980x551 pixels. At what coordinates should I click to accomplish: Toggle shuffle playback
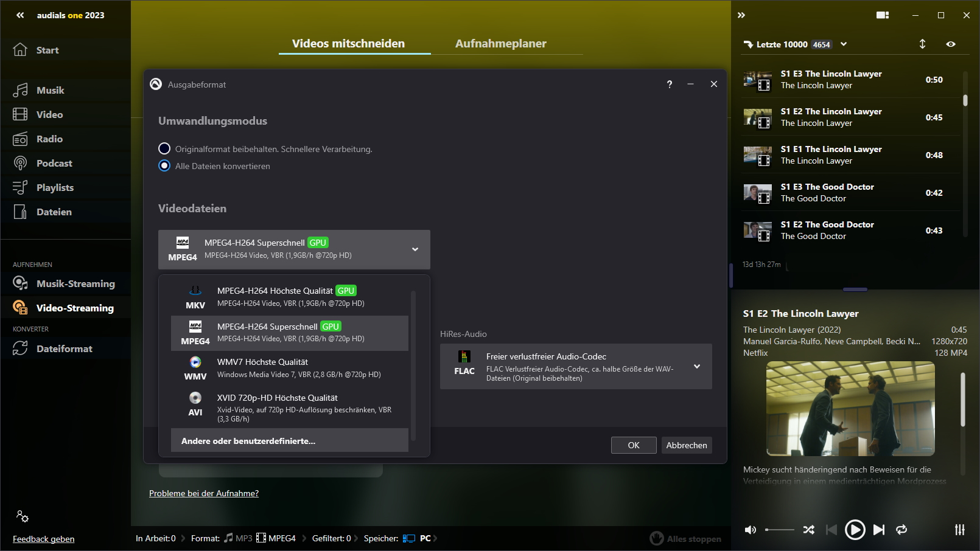pos(808,530)
